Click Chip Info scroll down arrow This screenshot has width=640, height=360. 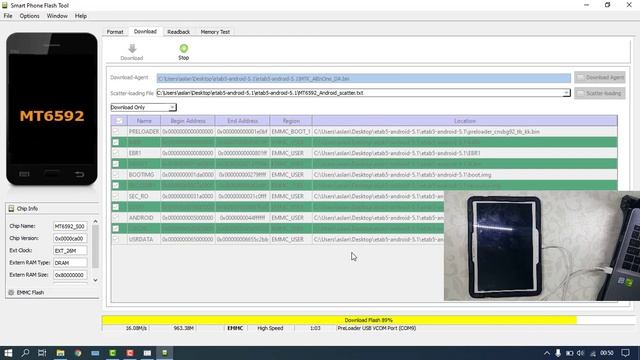coord(96,280)
